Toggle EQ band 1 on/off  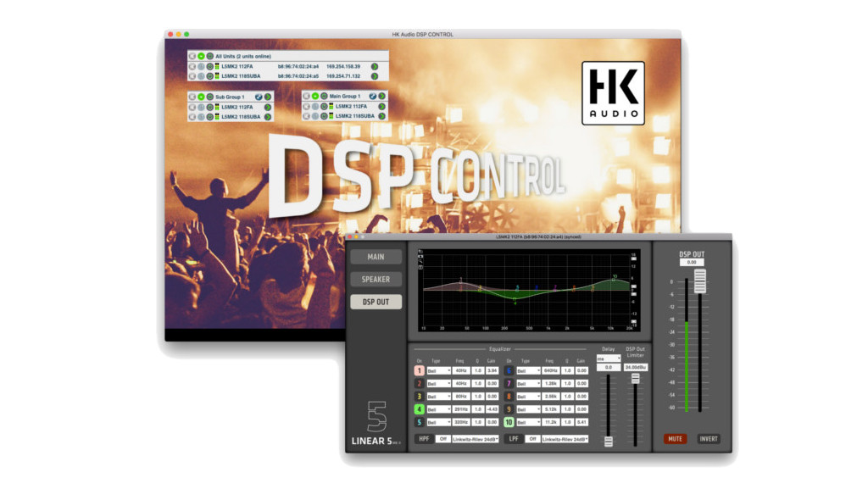(419, 370)
